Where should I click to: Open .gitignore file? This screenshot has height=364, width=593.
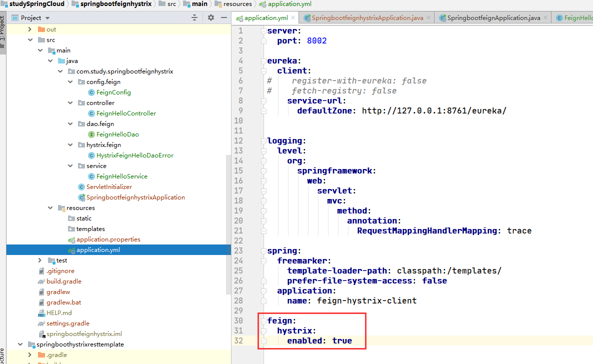click(60, 271)
